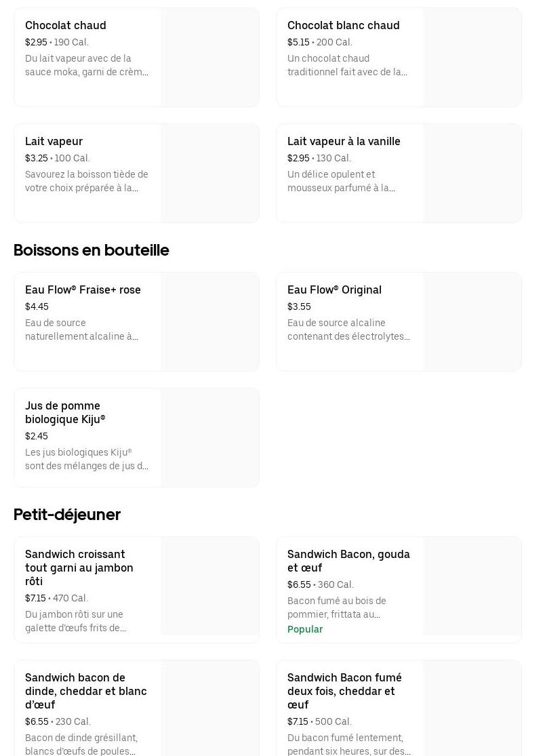Click the Eau Flow Fraise+ rose $4.45 price

coord(37,307)
